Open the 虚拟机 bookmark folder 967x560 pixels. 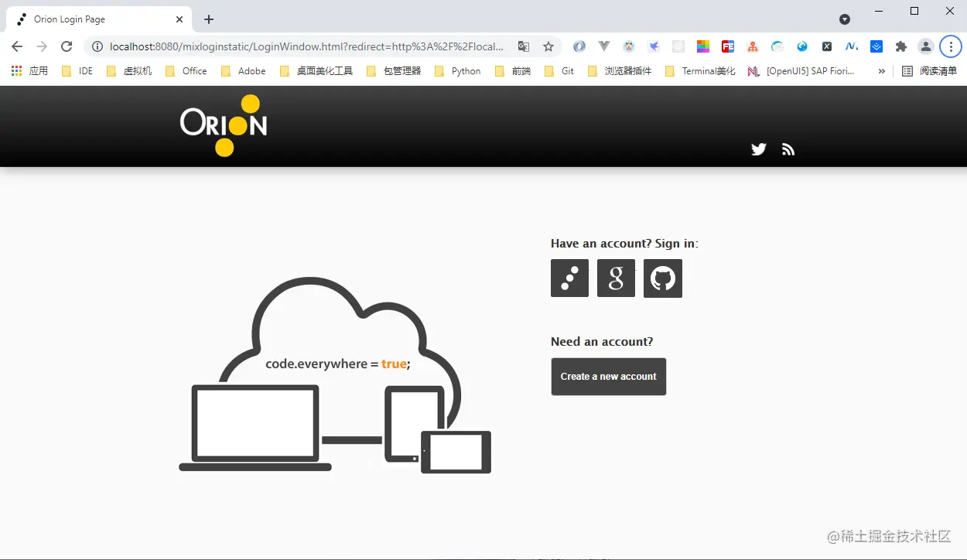(x=129, y=70)
